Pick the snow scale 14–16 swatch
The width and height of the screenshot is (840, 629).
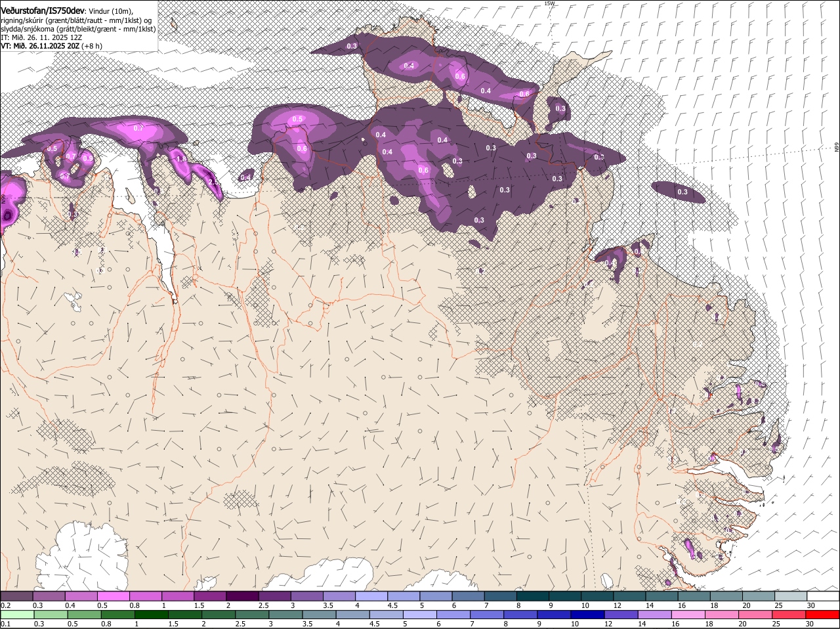click(661, 596)
